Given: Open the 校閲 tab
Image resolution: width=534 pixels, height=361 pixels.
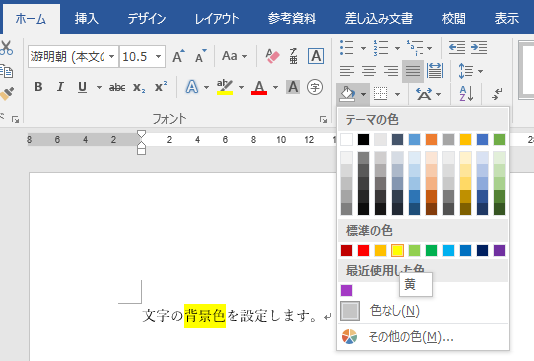Looking at the screenshot, I should [453, 19].
